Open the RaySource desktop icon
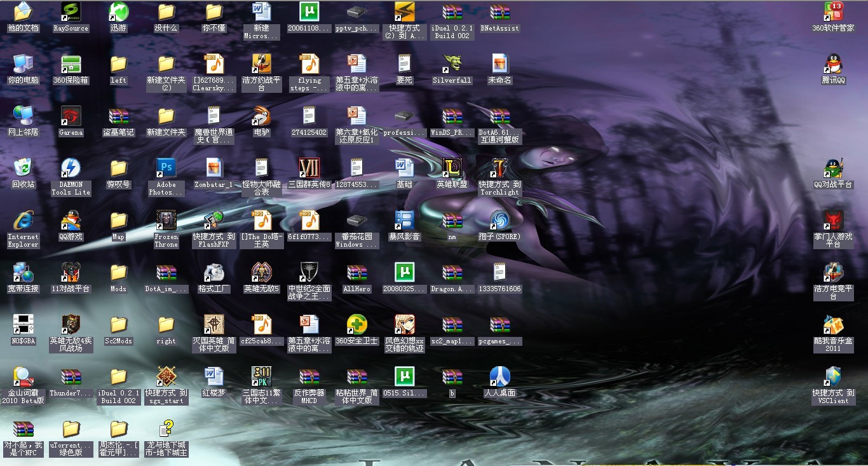The width and height of the screenshot is (868, 466). [71, 11]
